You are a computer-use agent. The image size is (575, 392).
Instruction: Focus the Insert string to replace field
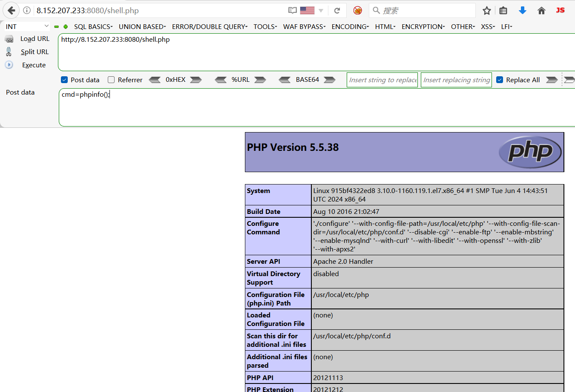(x=382, y=80)
